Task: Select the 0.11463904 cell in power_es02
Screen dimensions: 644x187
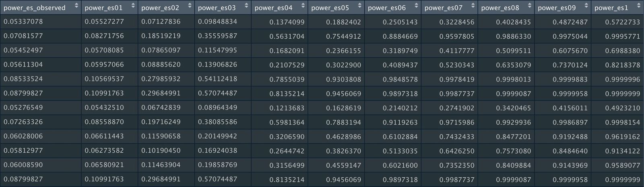Action: (161, 165)
